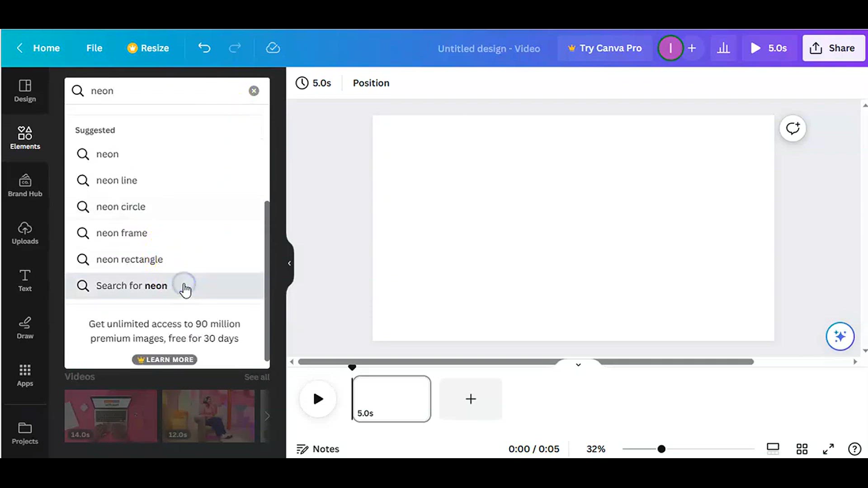The width and height of the screenshot is (868, 488).
Task: Open the Magic assistant sparkle button
Action: (x=840, y=336)
